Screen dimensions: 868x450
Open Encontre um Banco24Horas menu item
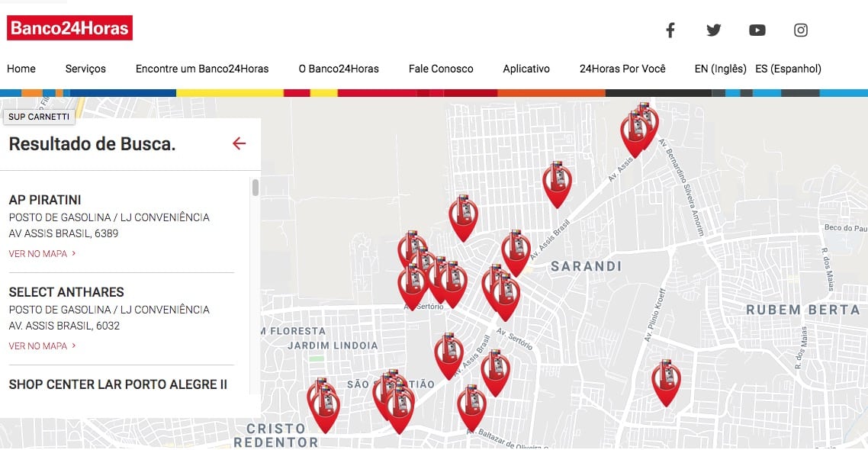(x=202, y=69)
